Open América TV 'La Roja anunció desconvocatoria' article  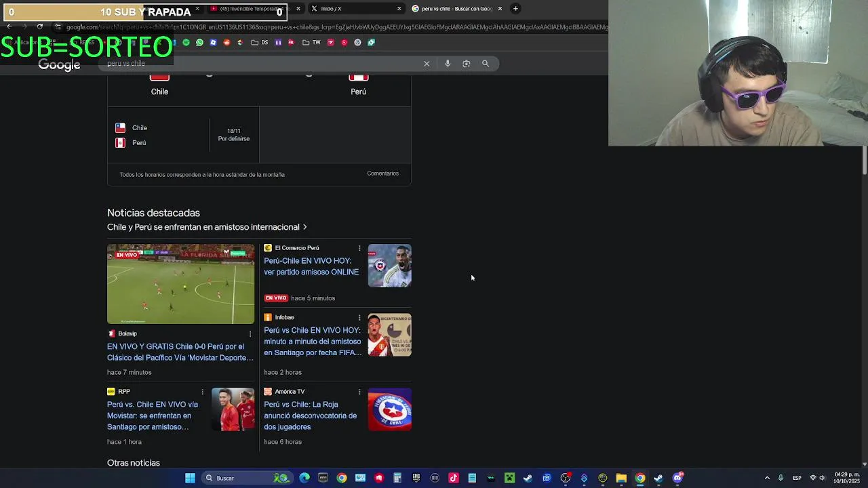pos(311,415)
